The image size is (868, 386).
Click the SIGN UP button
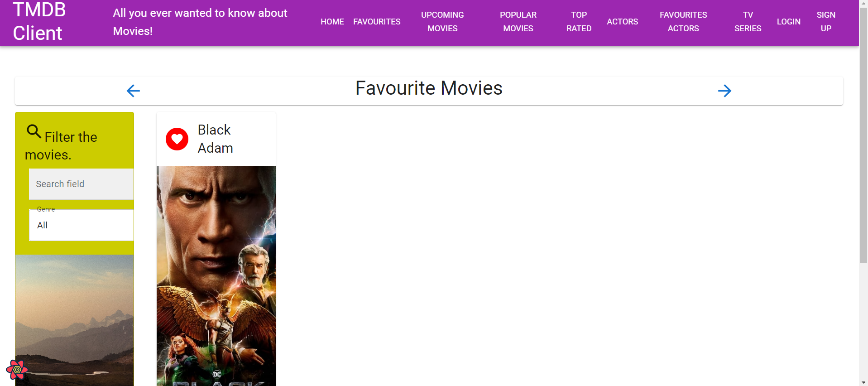point(826,22)
